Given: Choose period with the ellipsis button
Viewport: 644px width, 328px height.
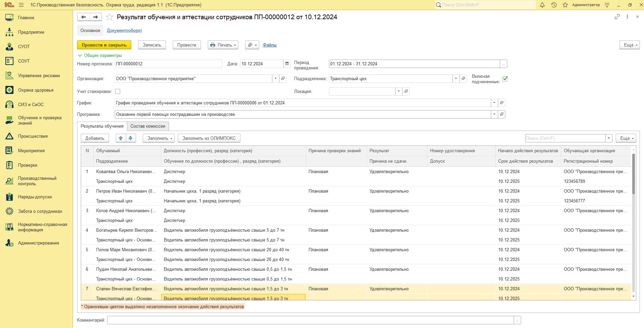Looking at the screenshot, I should point(504,64).
